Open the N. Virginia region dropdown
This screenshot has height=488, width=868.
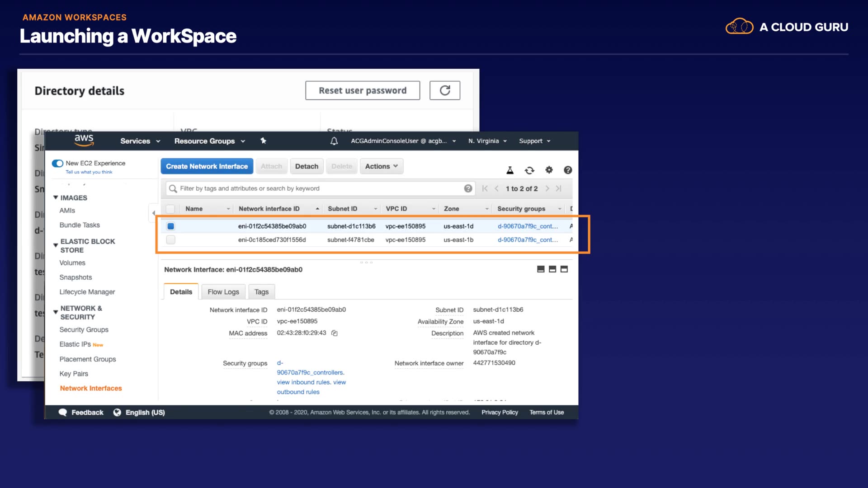pos(487,141)
